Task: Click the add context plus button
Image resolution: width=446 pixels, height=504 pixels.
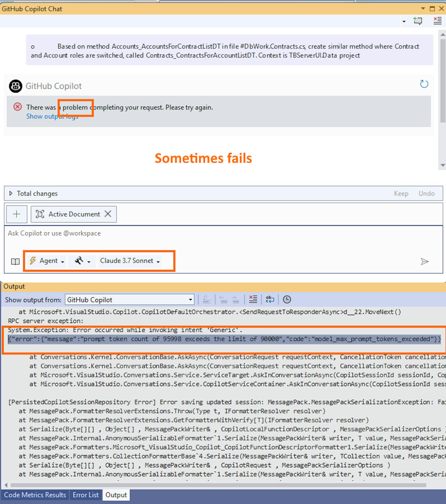Action: (16, 214)
